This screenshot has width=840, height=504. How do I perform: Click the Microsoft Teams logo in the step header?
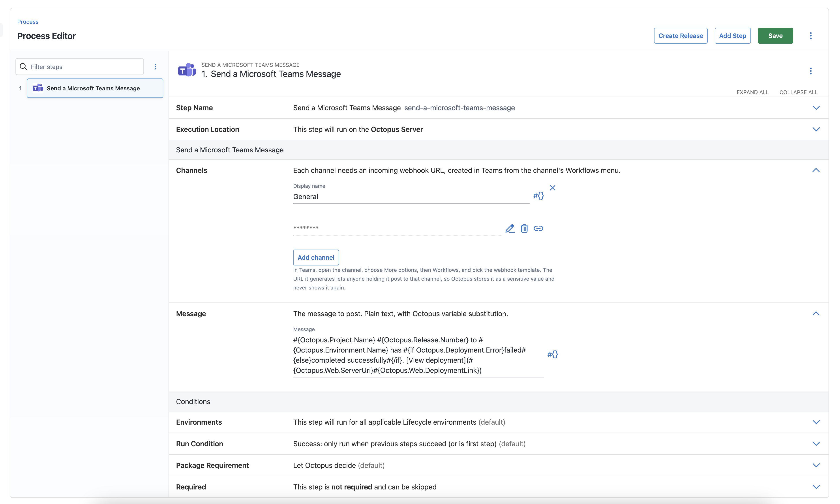(187, 70)
